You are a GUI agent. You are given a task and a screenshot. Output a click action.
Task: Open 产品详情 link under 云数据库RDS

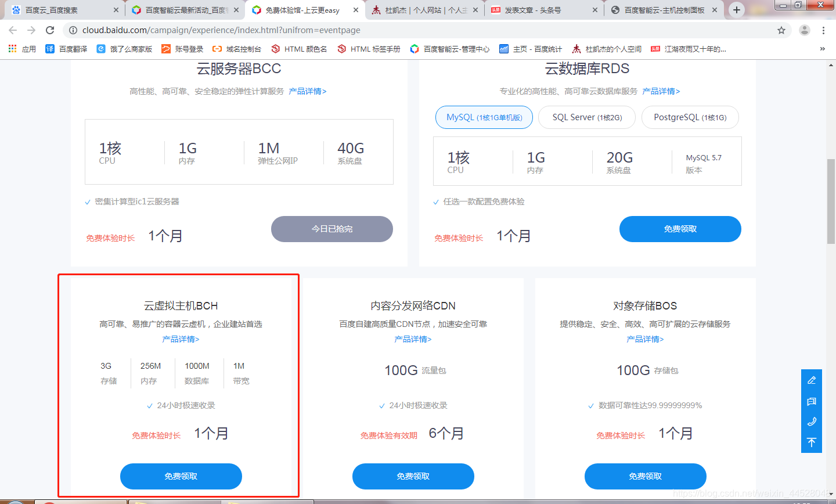(x=661, y=91)
